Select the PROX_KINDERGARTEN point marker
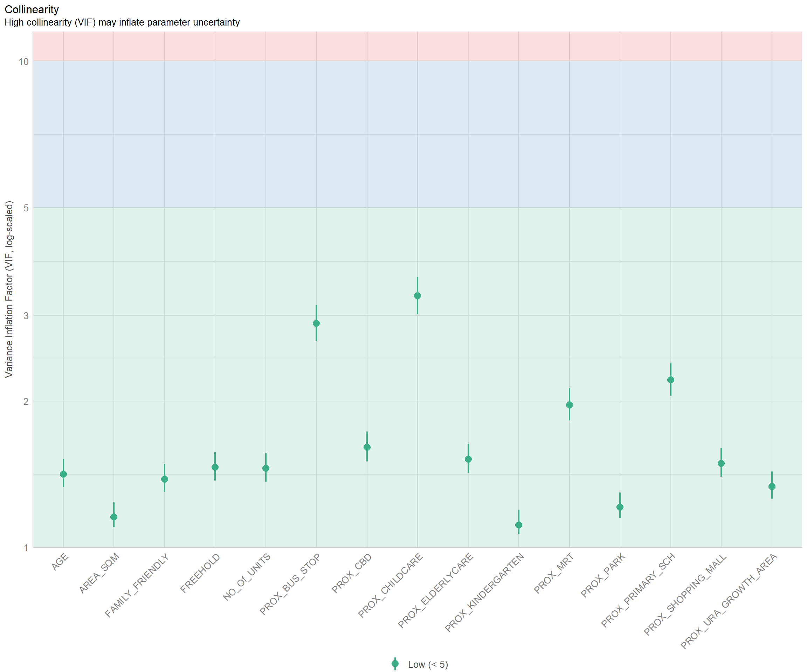807x672 pixels. pos(519,525)
